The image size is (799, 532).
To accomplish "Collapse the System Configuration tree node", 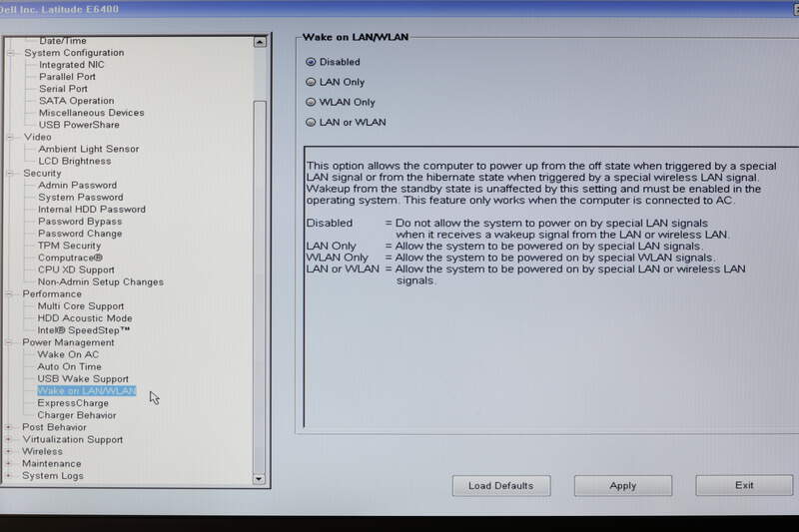I will click(x=10, y=53).
